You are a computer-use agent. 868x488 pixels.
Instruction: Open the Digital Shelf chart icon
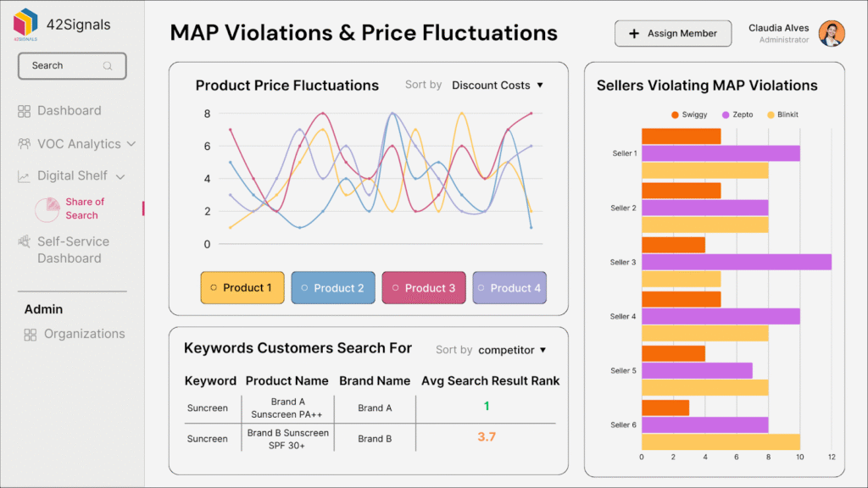pyautogui.click(x=23, y=175)
